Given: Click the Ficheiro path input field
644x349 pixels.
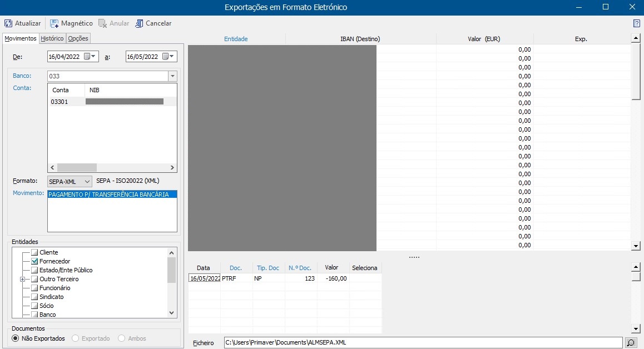Looking at the screenshot, I should 423,343.
